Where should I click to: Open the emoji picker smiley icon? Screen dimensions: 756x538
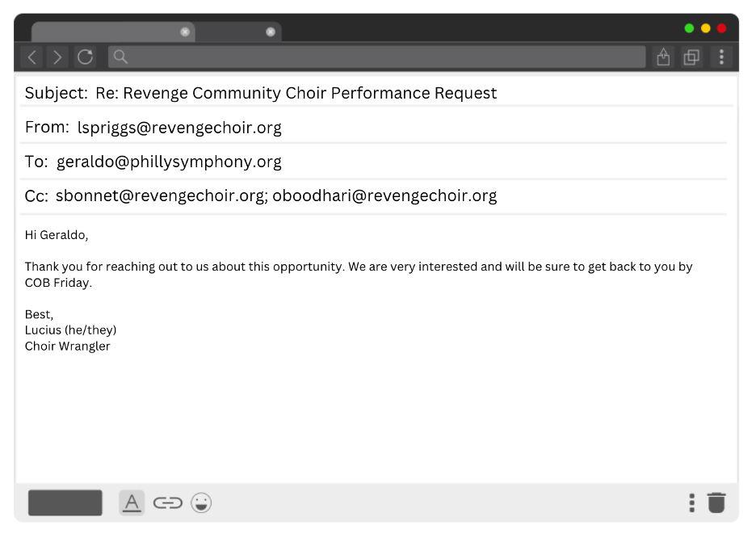click(x=201, y=503)
